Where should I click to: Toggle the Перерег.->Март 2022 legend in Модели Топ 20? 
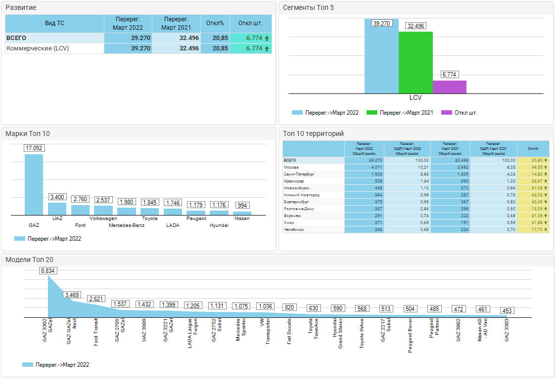[55, 365]
